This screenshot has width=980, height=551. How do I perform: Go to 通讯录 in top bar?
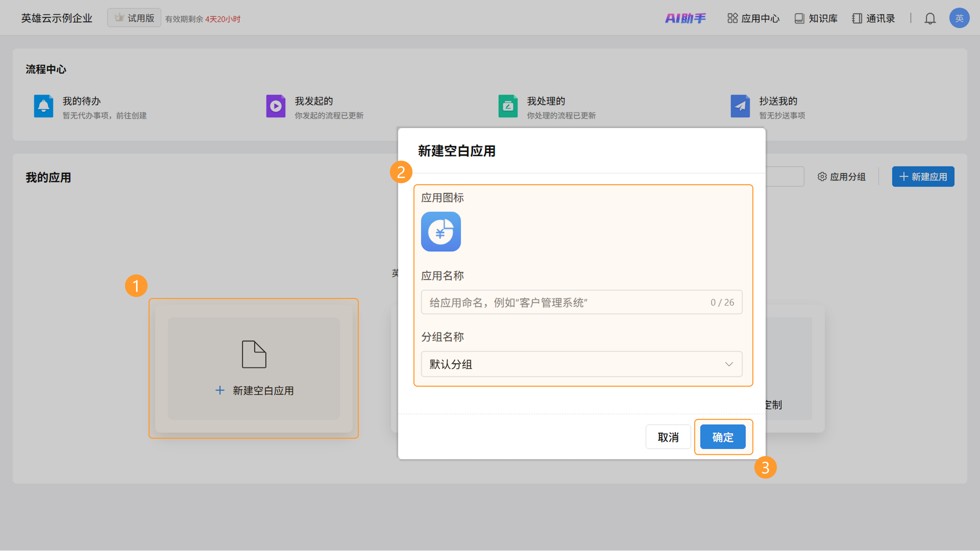(x=874, y=18)
